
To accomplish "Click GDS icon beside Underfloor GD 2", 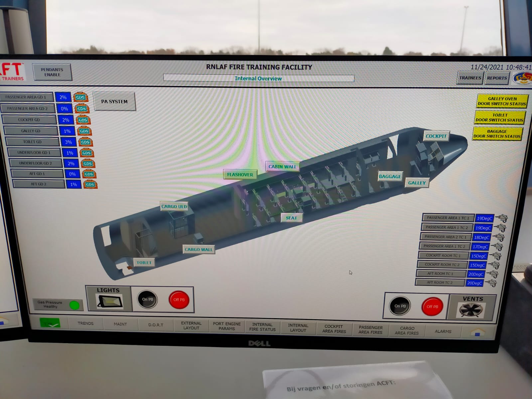I will [88, 163].
